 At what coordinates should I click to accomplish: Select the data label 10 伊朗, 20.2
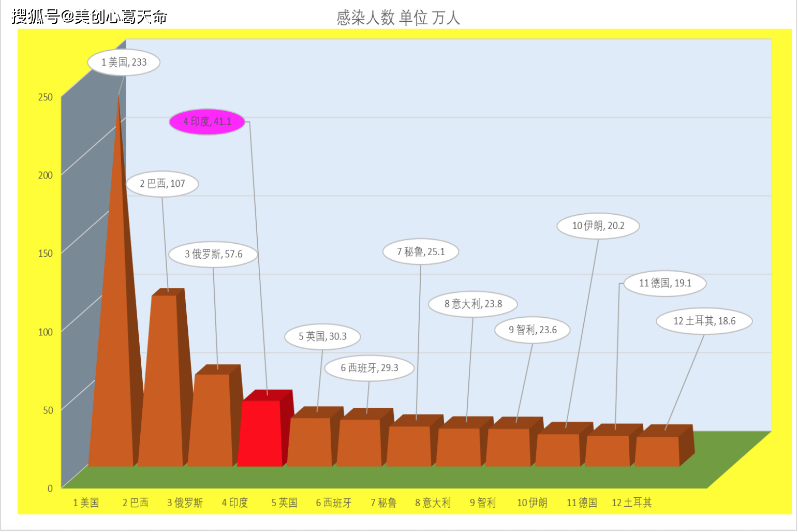click(598, 226)
